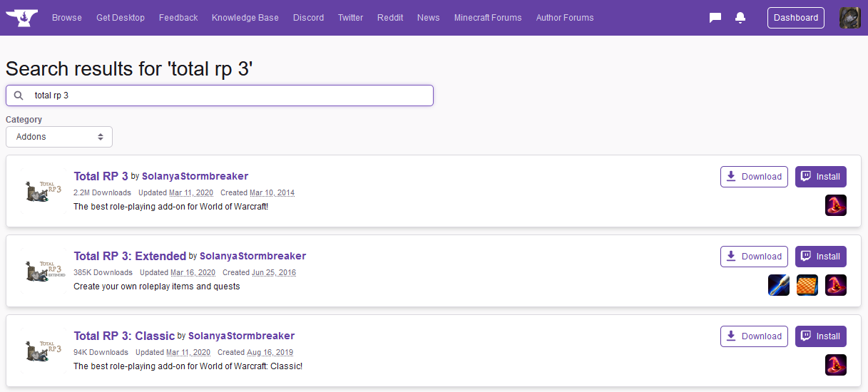Image resolution: width=868 pixels, height=392 pixels.
Task: Open Feedback in top navigation
Action: click(x=178, y=18)
